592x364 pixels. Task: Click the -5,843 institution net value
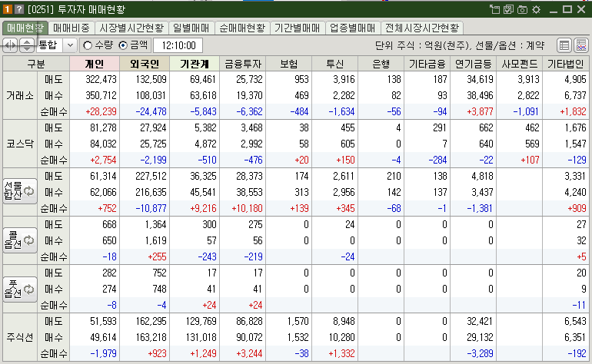click(x=203, y=111)
